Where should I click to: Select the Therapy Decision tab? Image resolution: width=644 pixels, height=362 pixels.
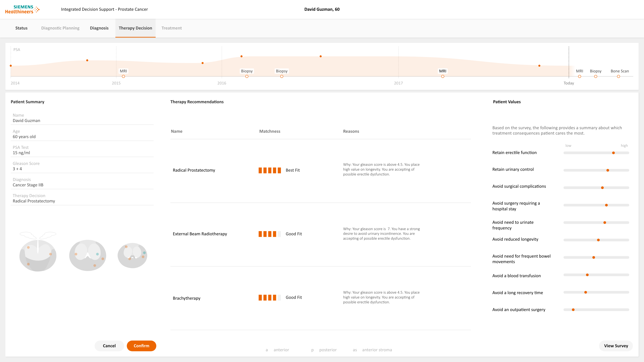point(135,28)
